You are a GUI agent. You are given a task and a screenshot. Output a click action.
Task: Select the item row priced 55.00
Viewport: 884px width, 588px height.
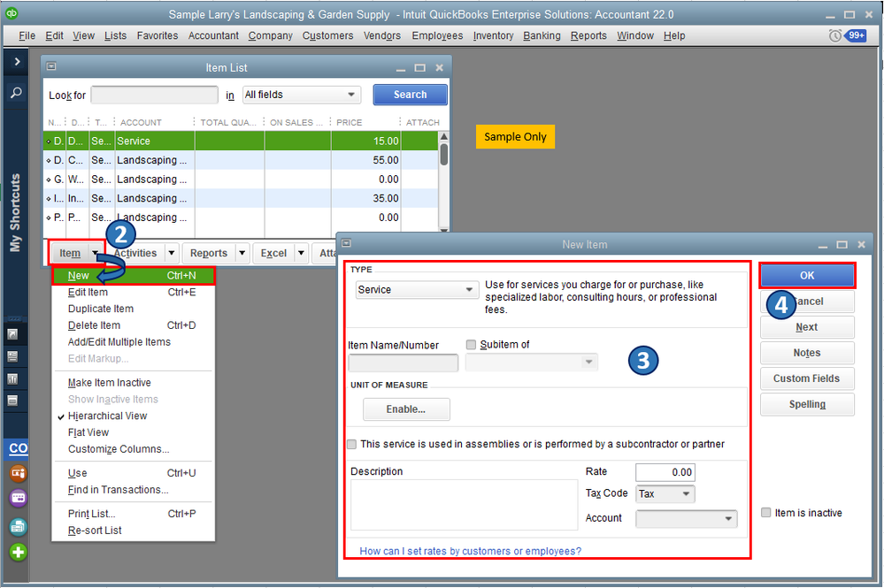242,160
